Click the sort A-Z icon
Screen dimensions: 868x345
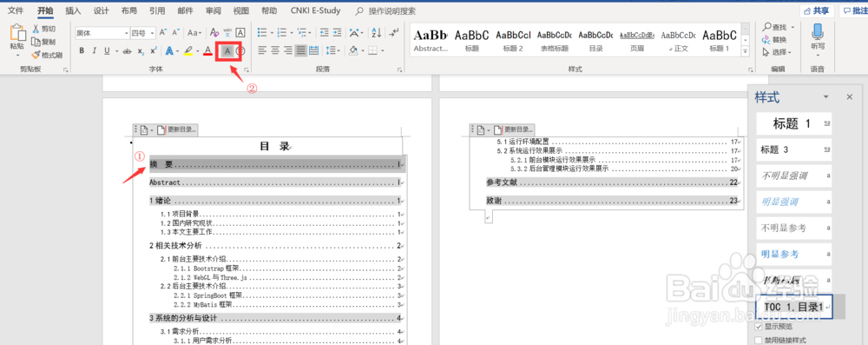click(376, 33)
